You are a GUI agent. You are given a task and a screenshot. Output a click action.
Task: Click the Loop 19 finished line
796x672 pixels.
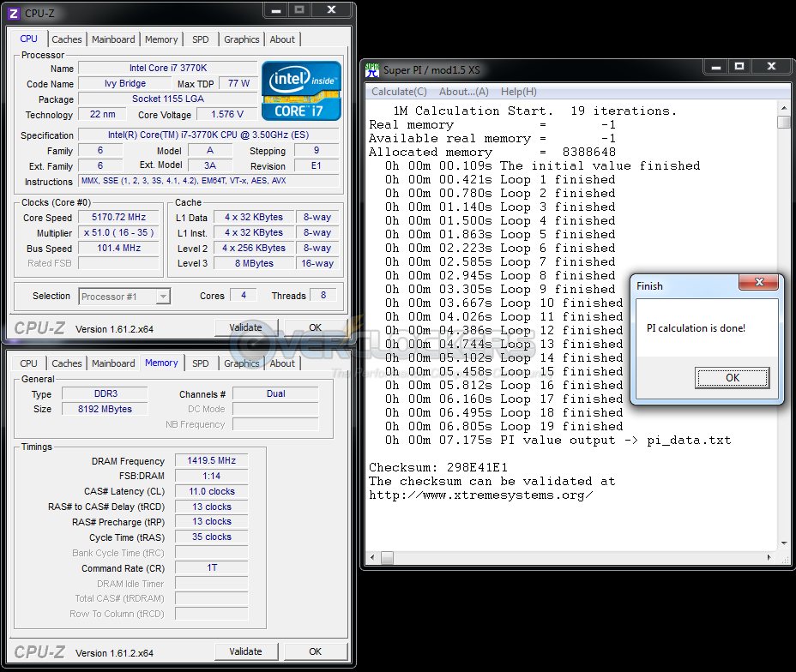[504, 427]
